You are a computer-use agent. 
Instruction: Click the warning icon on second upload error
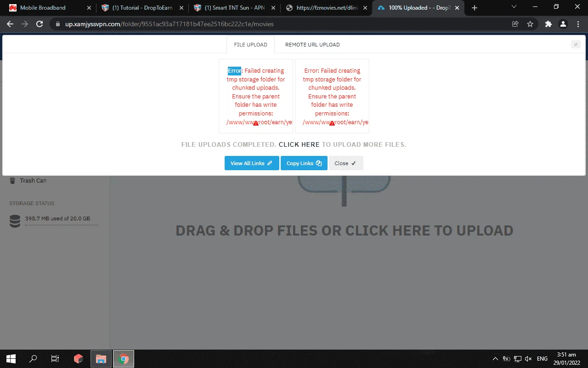(x=332, y=123)
